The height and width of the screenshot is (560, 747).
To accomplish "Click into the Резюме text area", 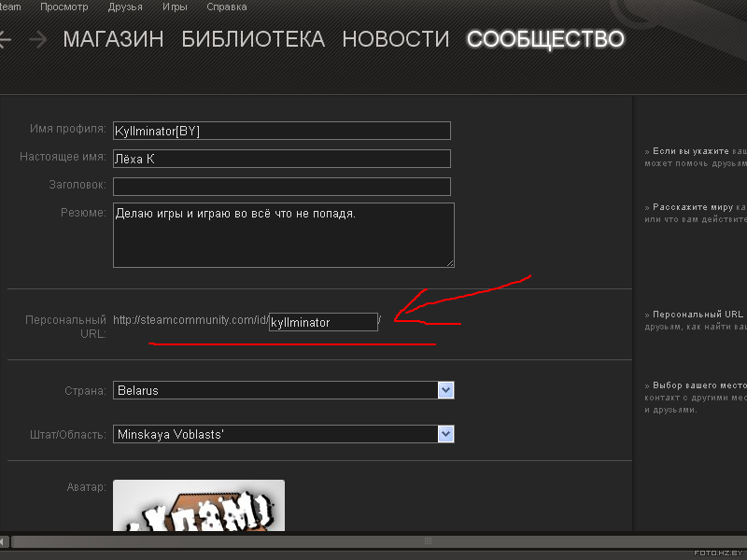I will click(284, 235).
